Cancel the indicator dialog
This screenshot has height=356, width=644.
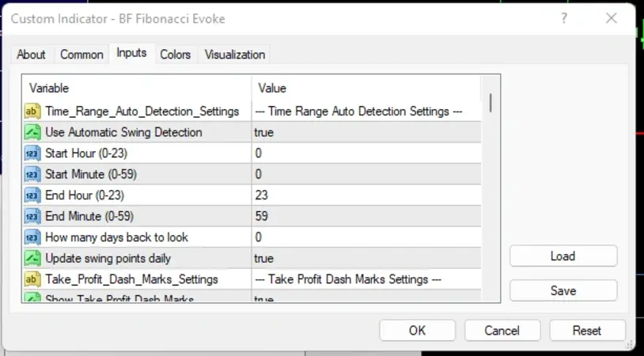(x=502, y=331)
